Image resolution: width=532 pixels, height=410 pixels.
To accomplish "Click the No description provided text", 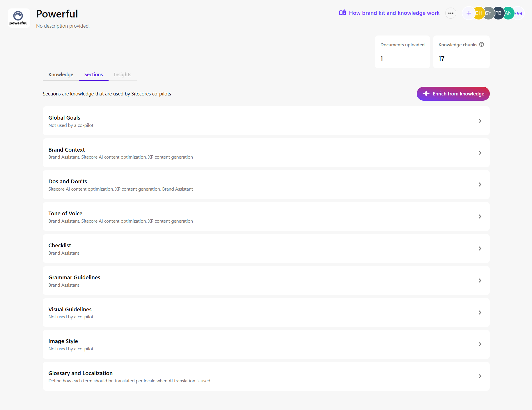I will click(63, 26).
